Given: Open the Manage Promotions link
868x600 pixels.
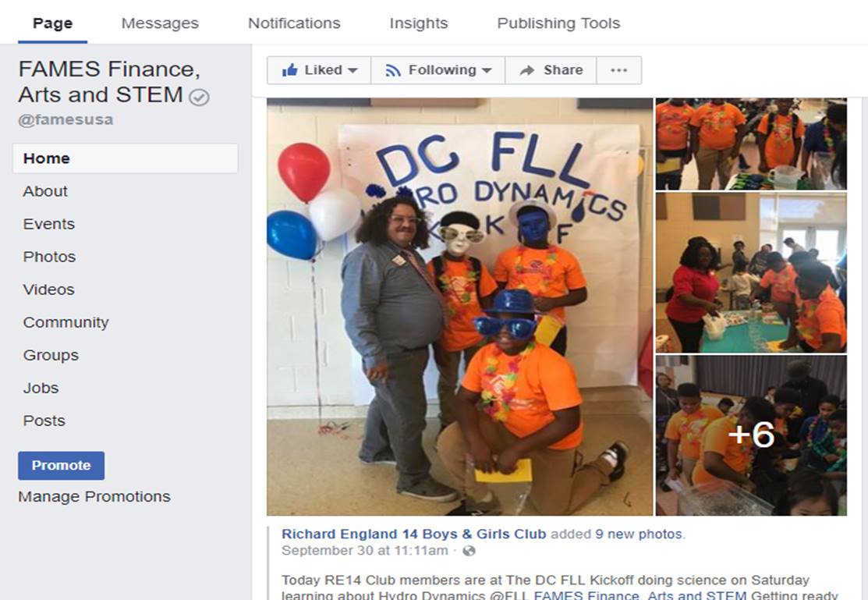Looking at the screenshot, I should pos(94,496).
